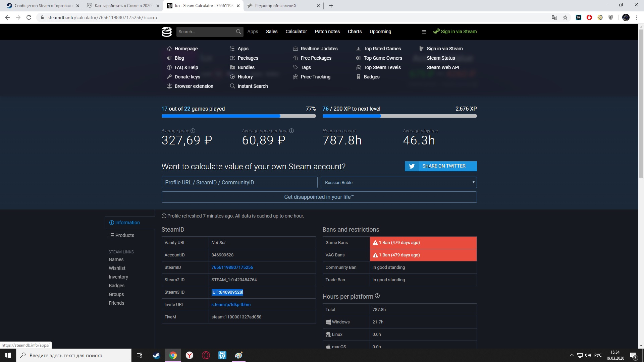The height and width of the screenshot is (362, 644).
Task: Click the info icon next to Average price
Action: click(193, 131)
